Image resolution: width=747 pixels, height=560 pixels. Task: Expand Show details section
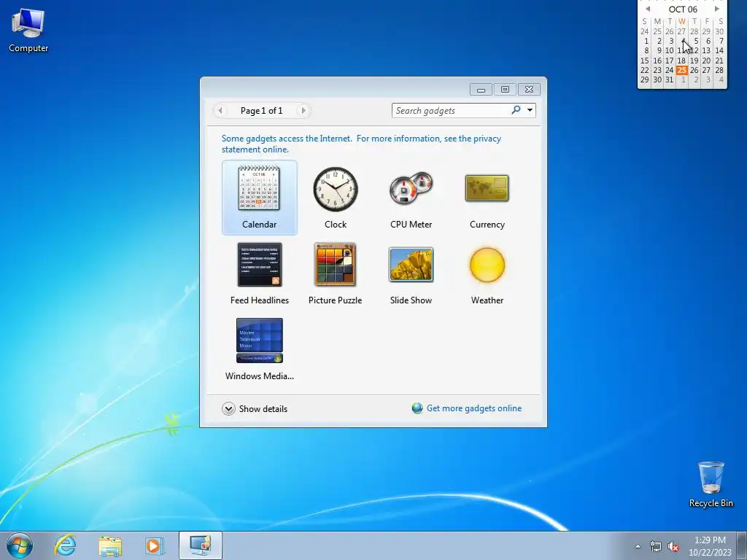coord(255,408)
